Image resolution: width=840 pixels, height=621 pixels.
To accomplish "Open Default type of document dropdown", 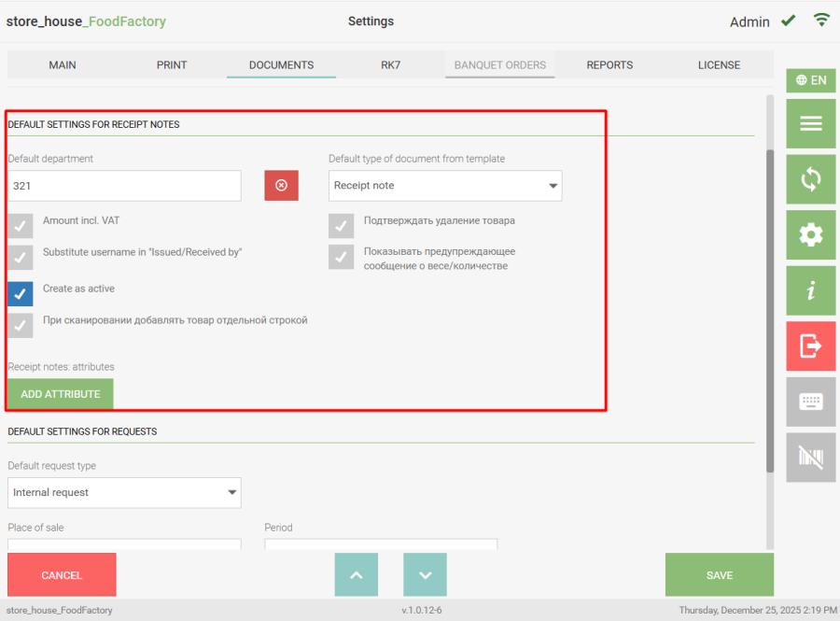I will (x=445, y=186).
